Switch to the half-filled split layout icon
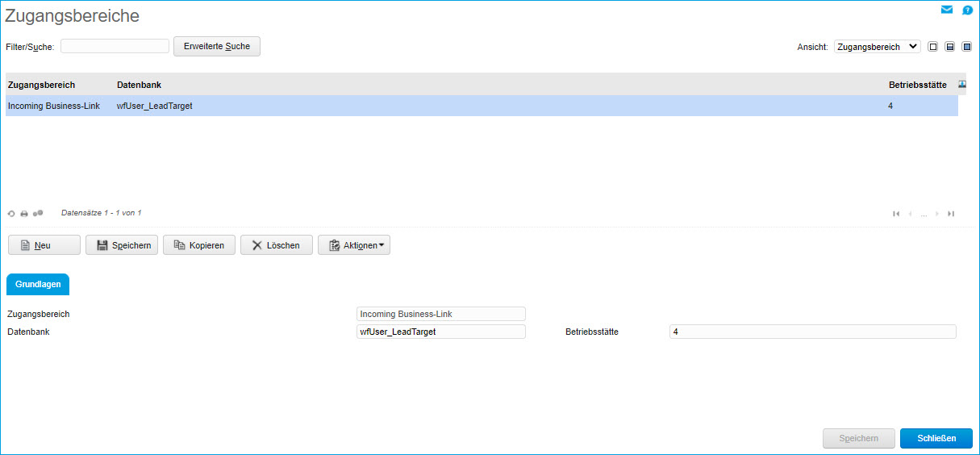 [950, 47]
